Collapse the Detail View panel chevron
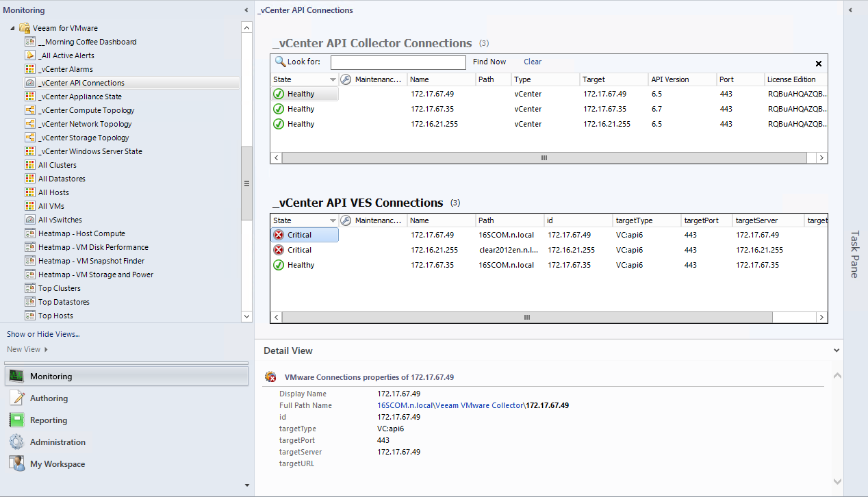The height and width of the screenshot is (497, 868). point(837,351)
